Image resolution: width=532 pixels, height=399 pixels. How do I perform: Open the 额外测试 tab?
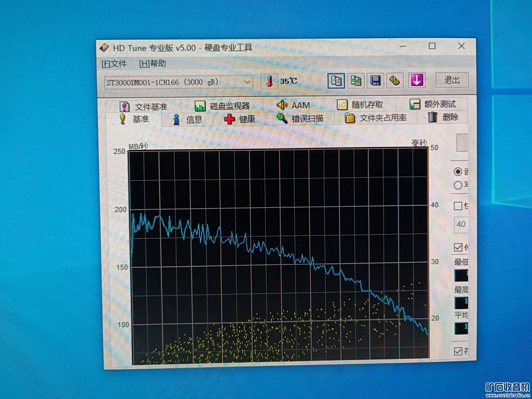[x=433, y=104]
